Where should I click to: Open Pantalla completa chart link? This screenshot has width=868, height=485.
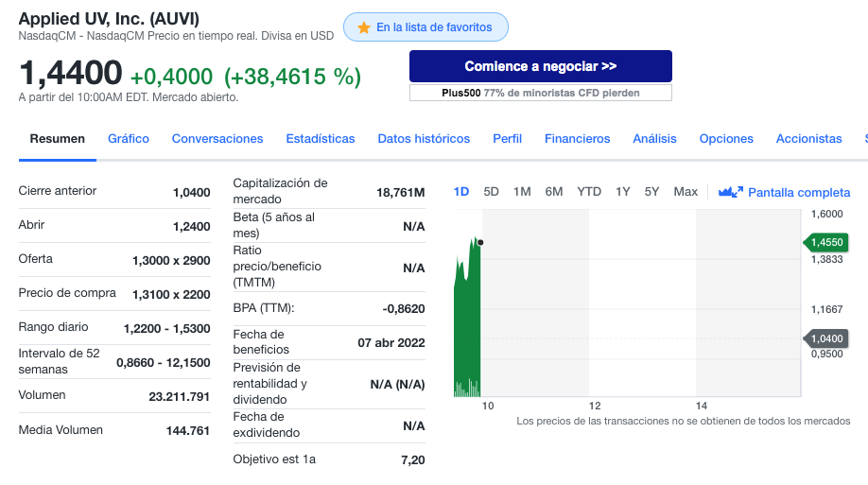coord(799,193)
